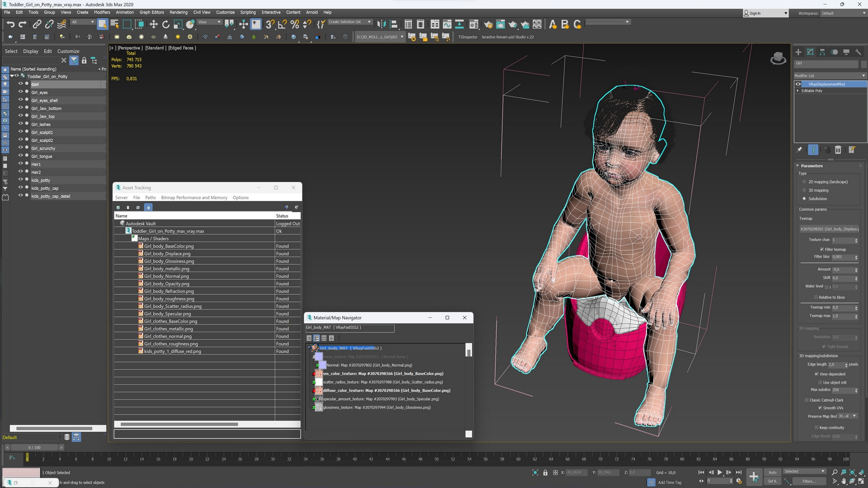Enable Relative to bbox checkbox
Image resolution: width=868 pixels, height=488 pixels.
[816, 297]
